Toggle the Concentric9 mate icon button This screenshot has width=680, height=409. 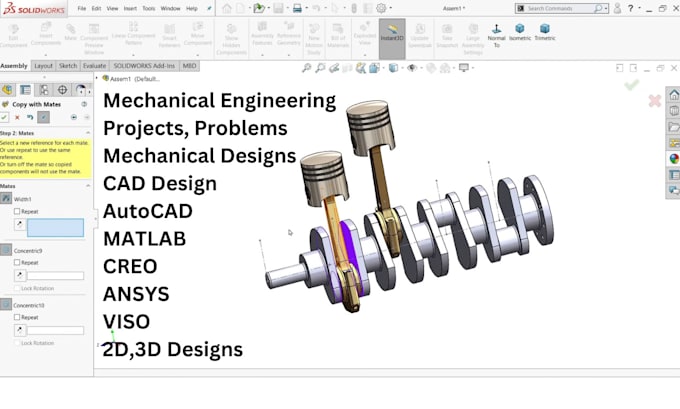click(x=6, y=250)
